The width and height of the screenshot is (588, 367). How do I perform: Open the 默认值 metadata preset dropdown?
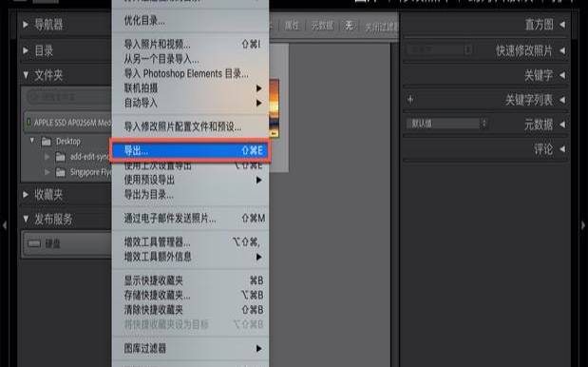point(447,124)
